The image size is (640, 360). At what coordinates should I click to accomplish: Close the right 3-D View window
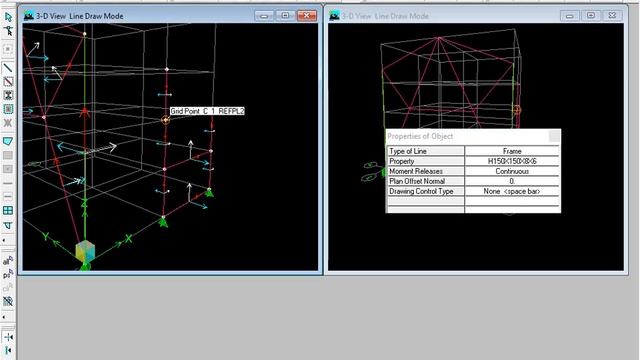click(x=612, y=16)
